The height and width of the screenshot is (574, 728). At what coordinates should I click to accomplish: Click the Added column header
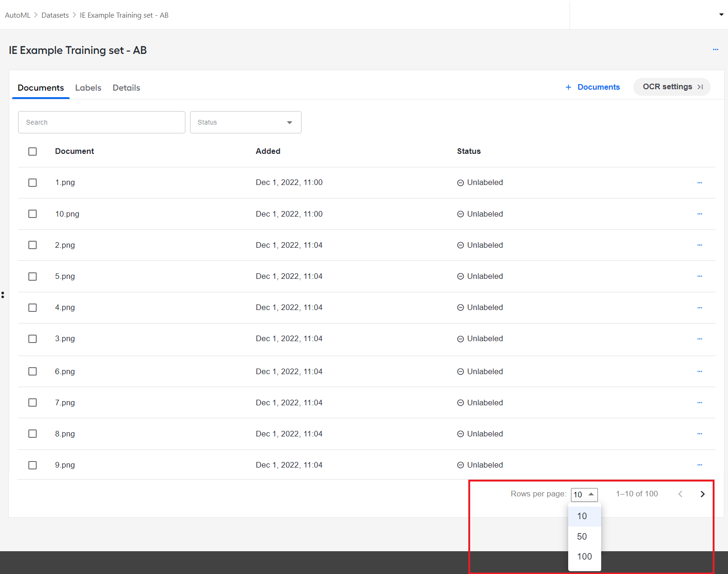tap(268, 151)
